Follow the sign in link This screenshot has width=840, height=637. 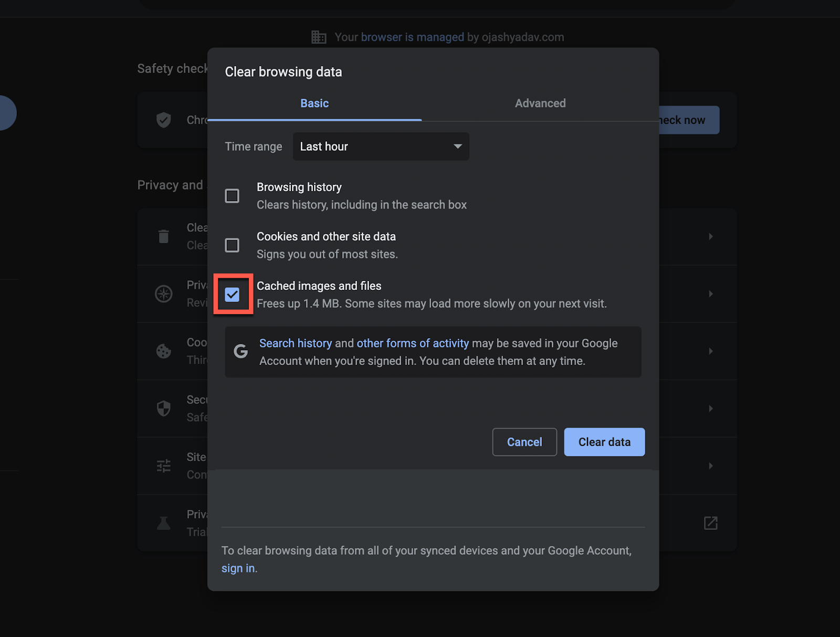[x=238, y=568]
